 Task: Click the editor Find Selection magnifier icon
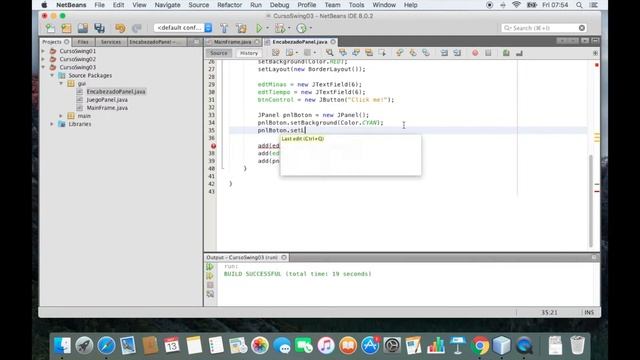tap(329, 53)
